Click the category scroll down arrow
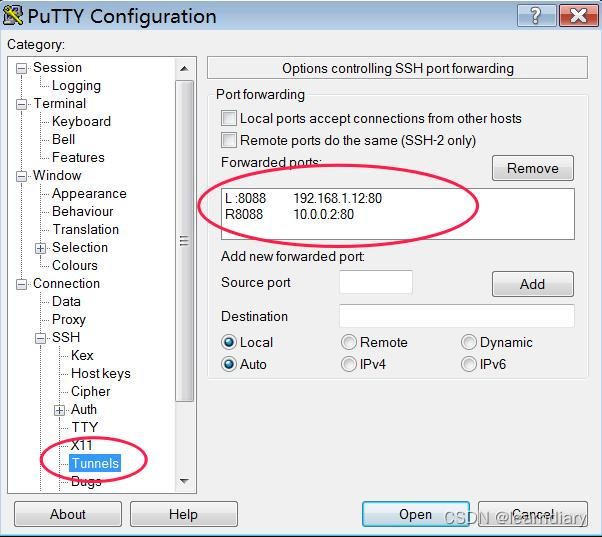The height and width of the screenshot is (537, 602). coord(184,481)
